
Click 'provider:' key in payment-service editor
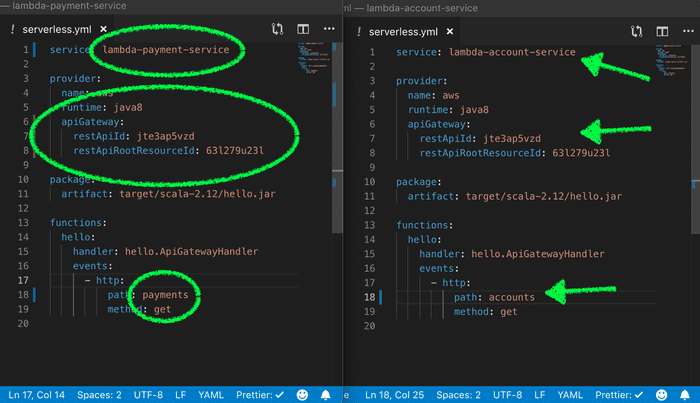pyautogui.click(x=75, y=79)
